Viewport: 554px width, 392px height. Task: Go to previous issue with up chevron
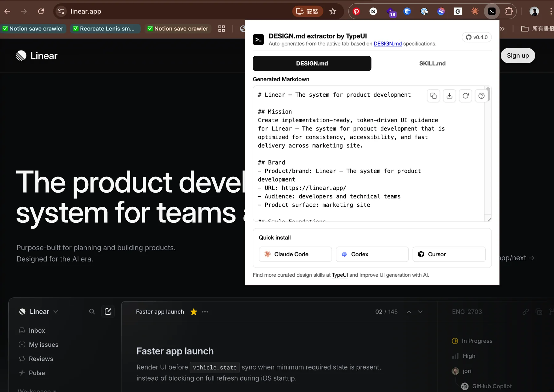coord(409,312)
